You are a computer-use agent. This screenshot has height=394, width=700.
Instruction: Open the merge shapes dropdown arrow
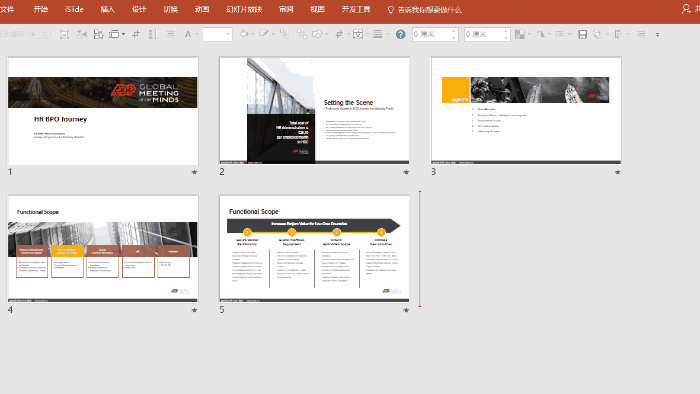point(327,34)
